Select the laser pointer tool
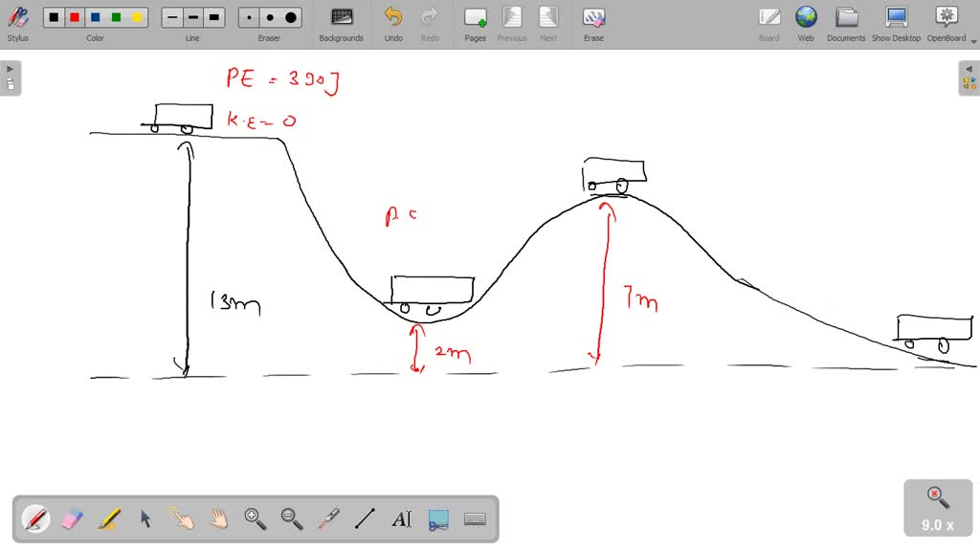980x551 pixels. coord(328,518)
